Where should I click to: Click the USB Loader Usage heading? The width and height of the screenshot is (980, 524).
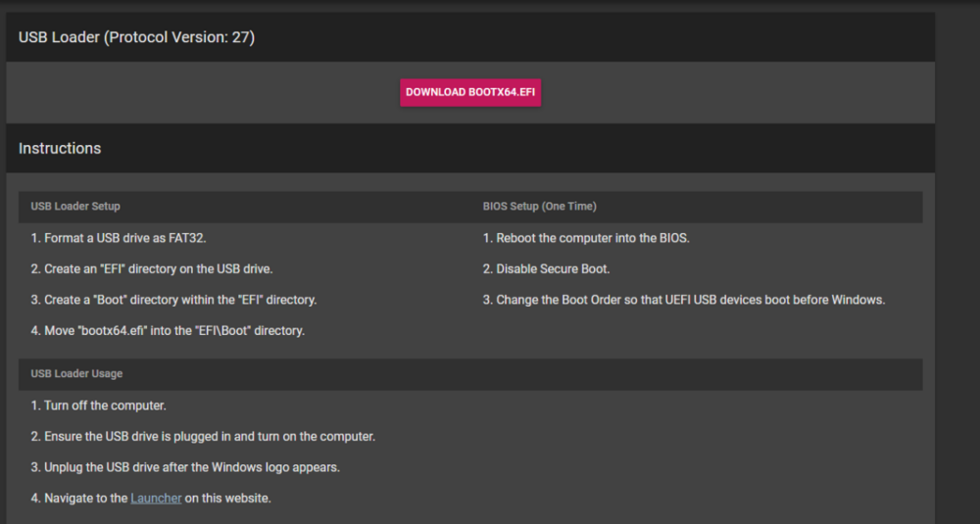[76, 373]
